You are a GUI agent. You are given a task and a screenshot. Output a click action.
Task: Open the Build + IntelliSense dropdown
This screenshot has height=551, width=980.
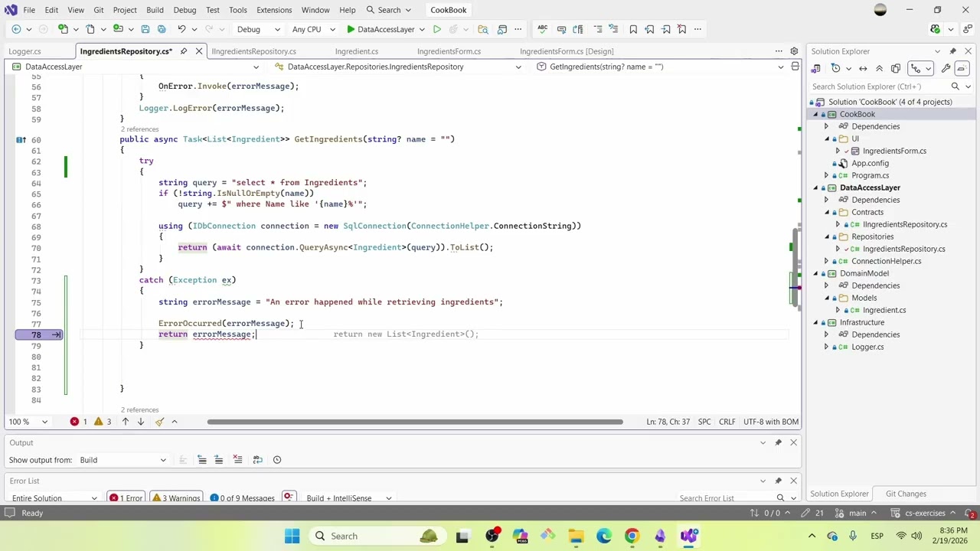(349, 498)
